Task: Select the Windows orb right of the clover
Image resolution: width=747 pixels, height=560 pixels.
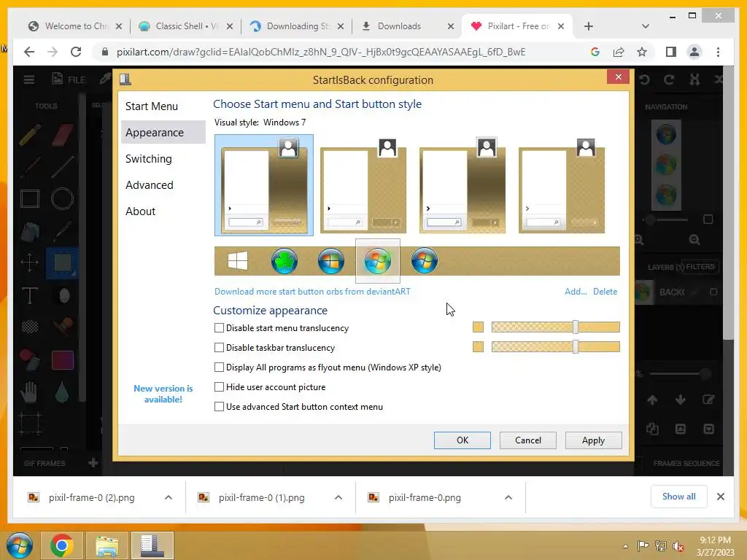Action: (331, 261)
